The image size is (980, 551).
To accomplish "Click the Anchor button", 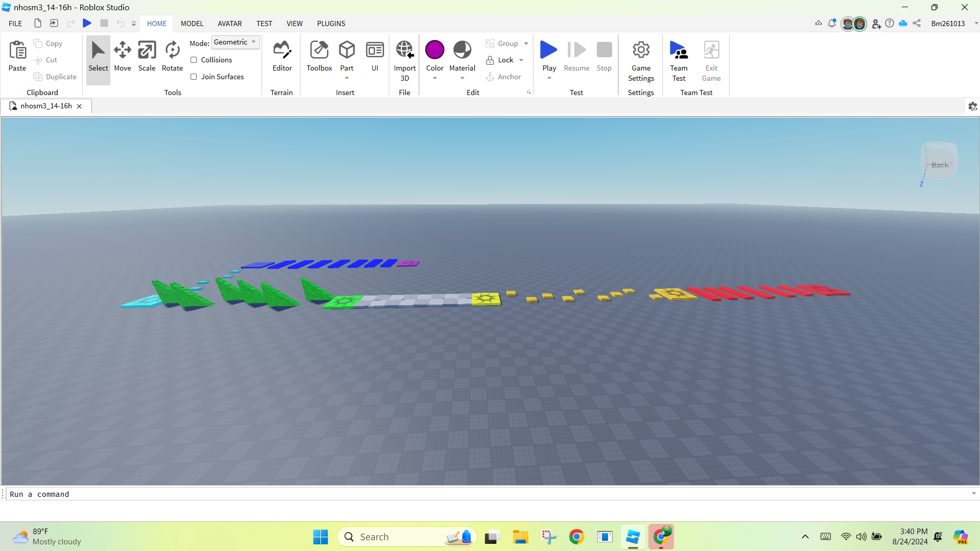I will tap(504, 77).
